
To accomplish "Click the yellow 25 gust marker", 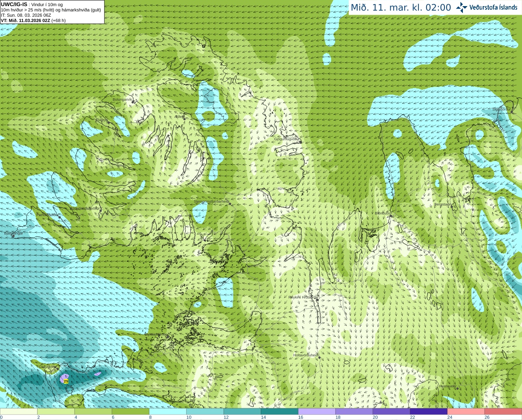I will pyautogui.click(x=66, y=381).
